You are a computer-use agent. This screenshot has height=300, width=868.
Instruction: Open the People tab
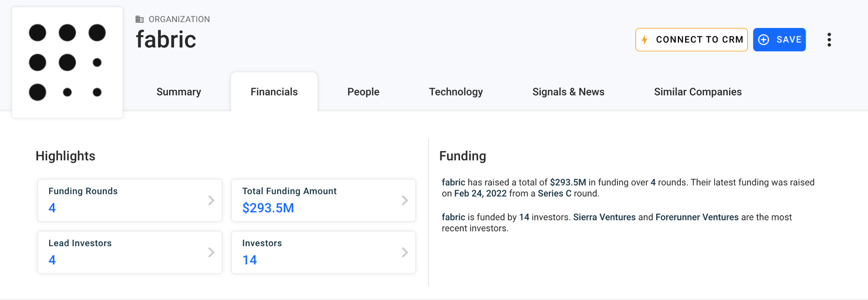[363, 92]
